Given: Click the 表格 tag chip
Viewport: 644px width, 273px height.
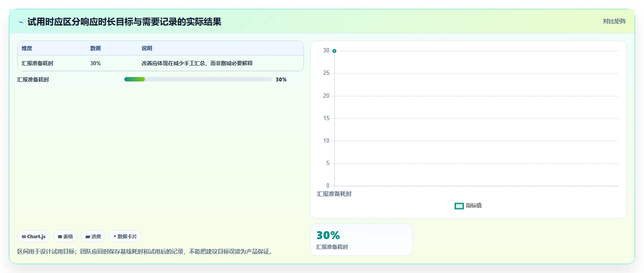Looking at the screenshot, I should click(x=65, y=236).
